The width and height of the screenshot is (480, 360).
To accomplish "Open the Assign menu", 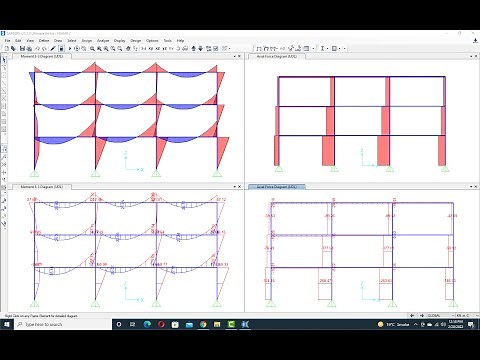I will point(87,40).
